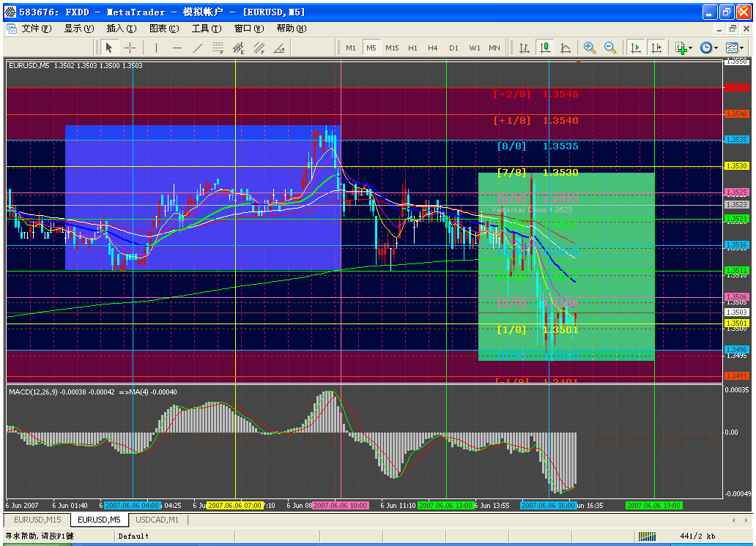Click the 2007.06.06 16:00 time marker

(549, 505)
